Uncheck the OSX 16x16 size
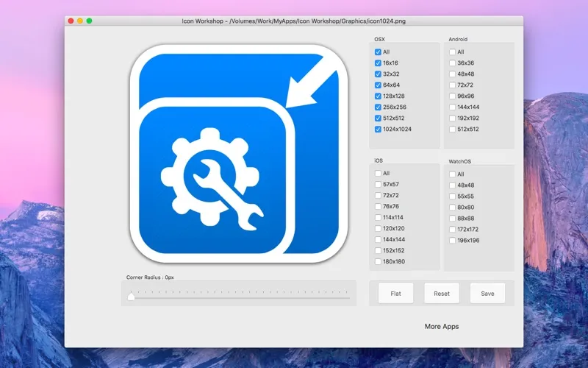This screenshot has height=368, width=588. click(x=378, y=63)
